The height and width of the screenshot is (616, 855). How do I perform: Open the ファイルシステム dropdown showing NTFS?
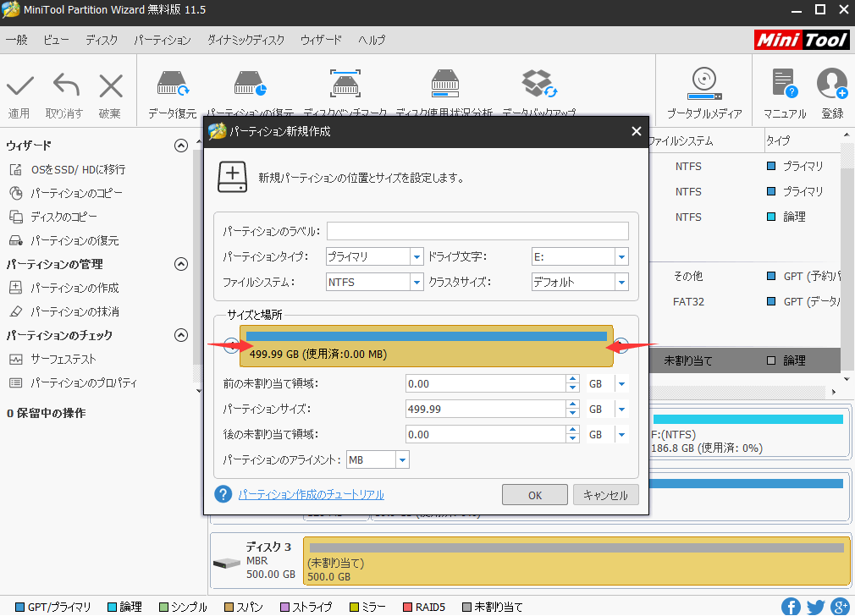click(418, 282)
